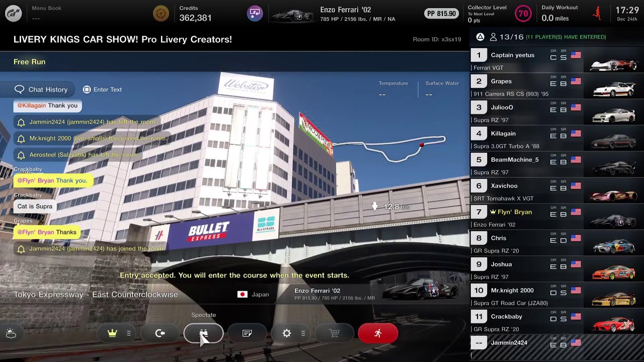Select player row Mr.knight 2000

pos(557,295)
